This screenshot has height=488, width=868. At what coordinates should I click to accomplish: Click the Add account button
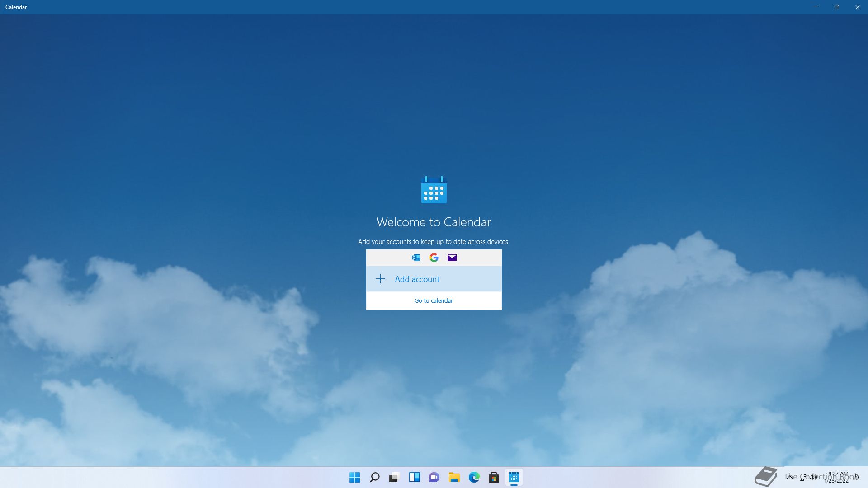[434, 279]
